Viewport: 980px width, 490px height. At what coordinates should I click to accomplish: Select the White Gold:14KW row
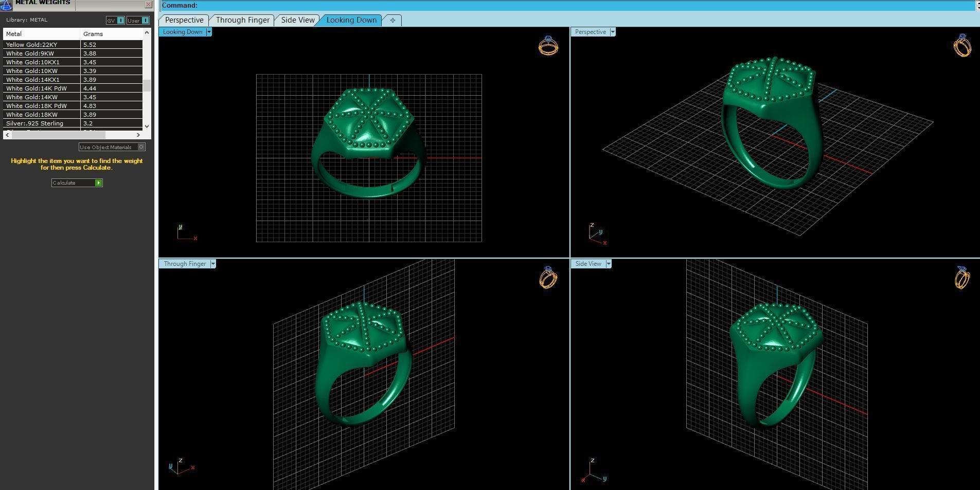coord(73,97)
